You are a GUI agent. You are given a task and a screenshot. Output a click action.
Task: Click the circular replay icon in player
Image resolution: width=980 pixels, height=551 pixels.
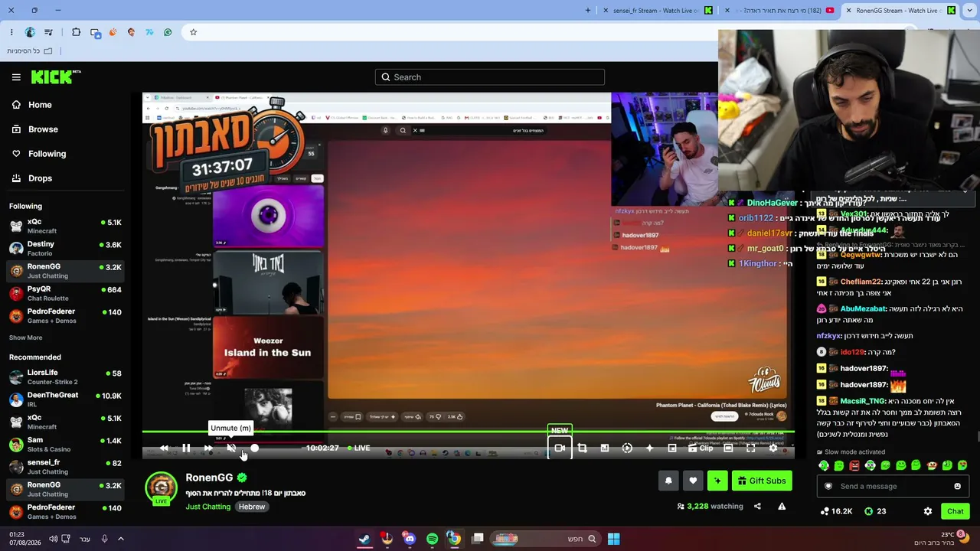tap(627, 448)
